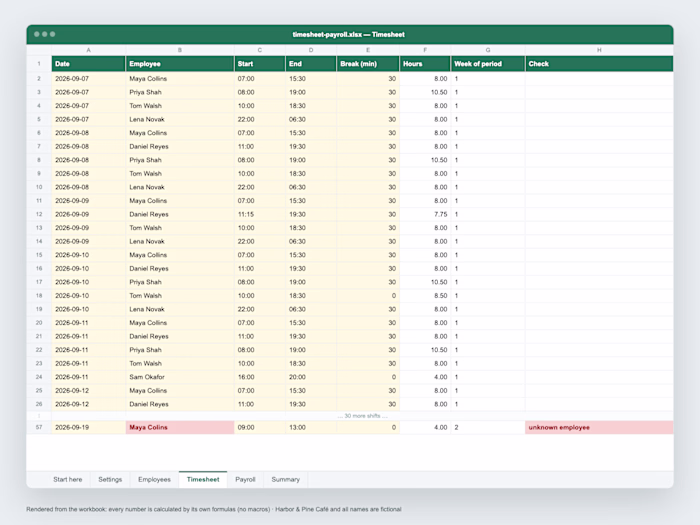Image resolution: width=700 pixels, height=525 pixels.
Task: Click the Check header cell
Action: pos(599,64)
